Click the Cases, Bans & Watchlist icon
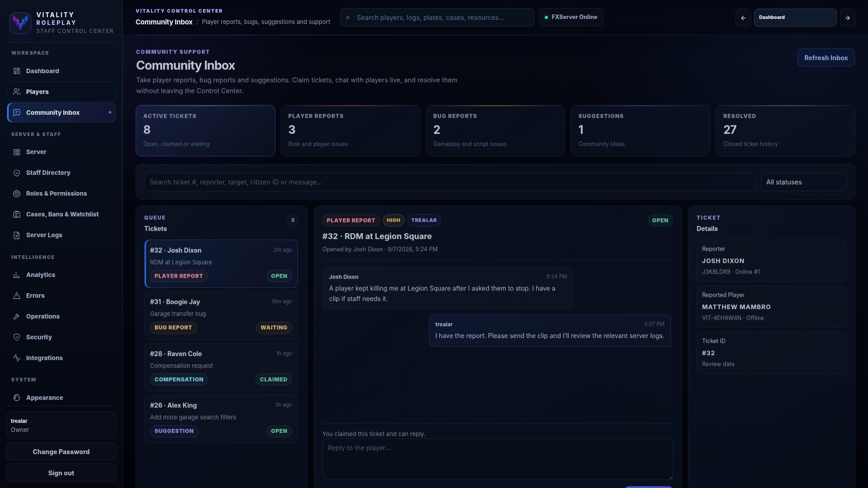Image resolution: width=868 pixels, height=488 pixels. (x=17, y=214)
